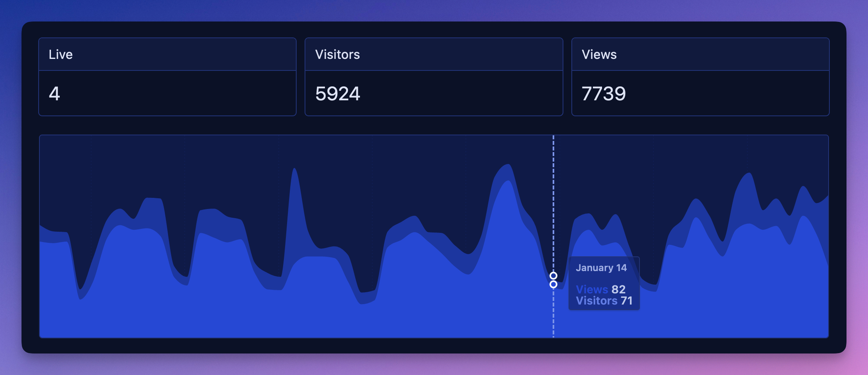This screenshot has height=375, width=868.
Task: Select the live count value 4
Action: (x=55, y=94)
